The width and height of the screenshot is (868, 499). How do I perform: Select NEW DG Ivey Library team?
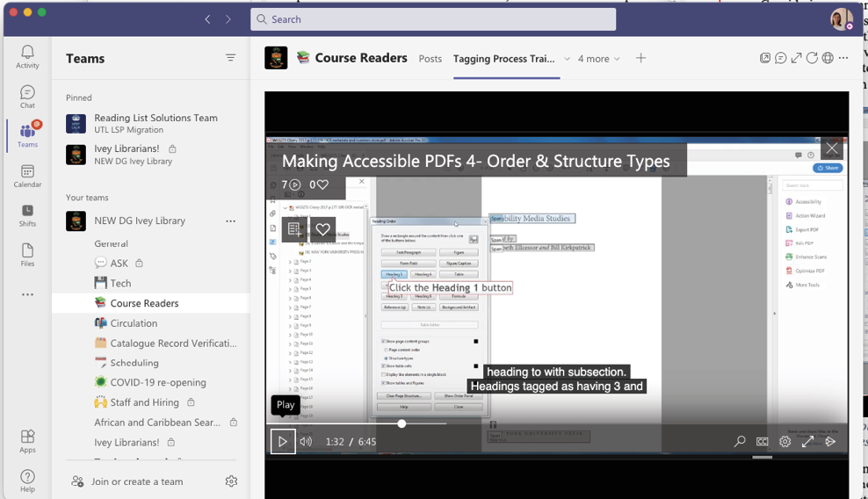[140, 221]
